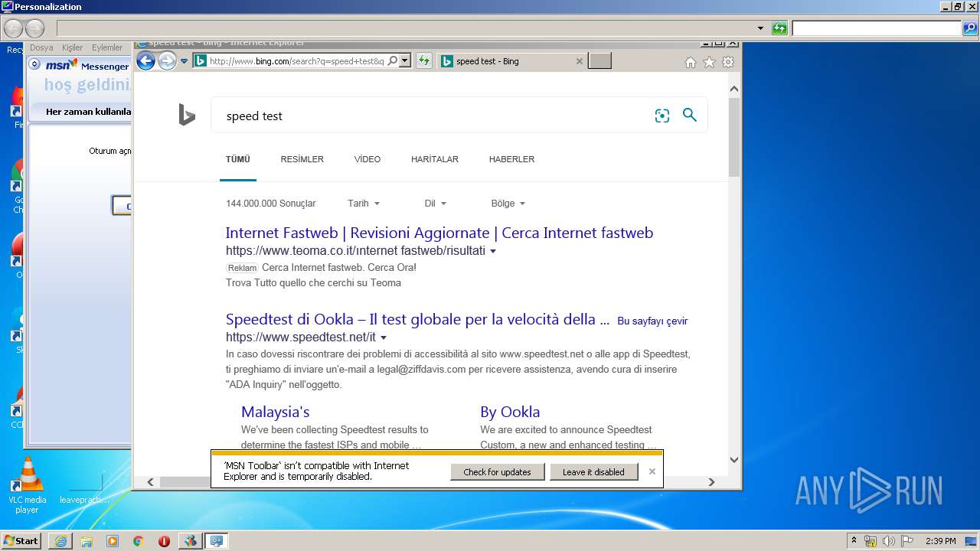Select the HARİTALAR tab
980x551 pixels.
pos(435,159)
